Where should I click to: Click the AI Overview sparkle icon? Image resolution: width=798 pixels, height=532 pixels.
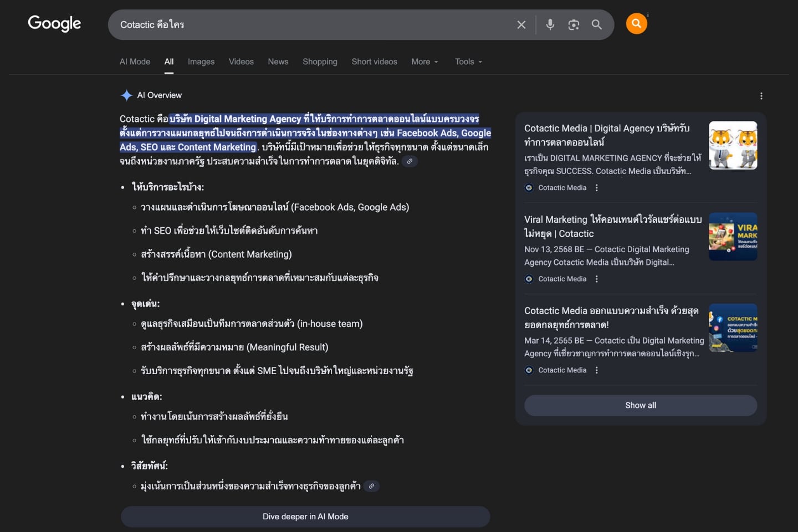pyautogui.click(x=126, y=95)
